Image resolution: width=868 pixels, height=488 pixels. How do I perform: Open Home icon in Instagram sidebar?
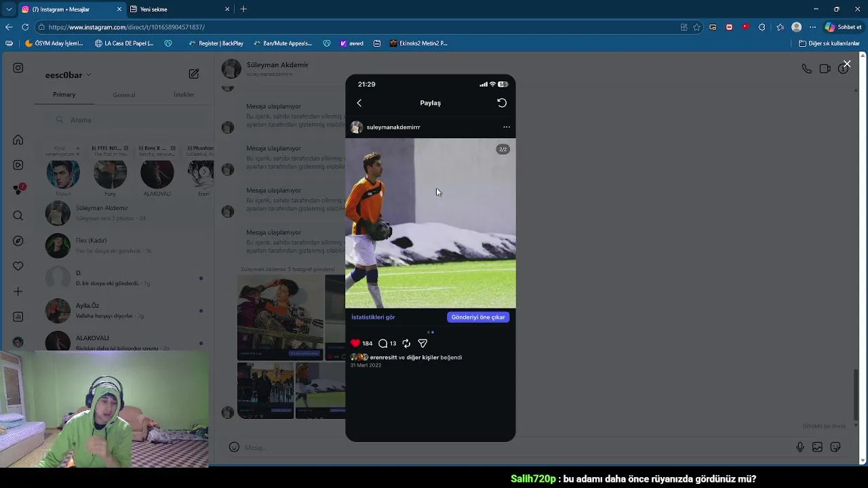(18, 140)
